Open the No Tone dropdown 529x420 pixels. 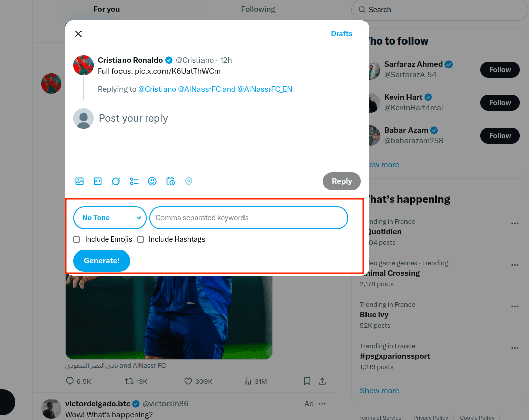(x=110, y=218)
